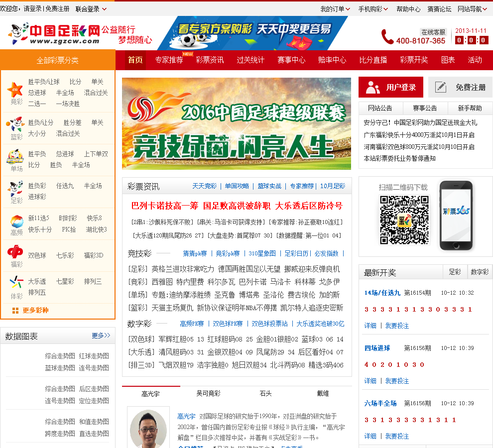Click the 更多彩种 link
493x448 pixels.
pos(35,310)
